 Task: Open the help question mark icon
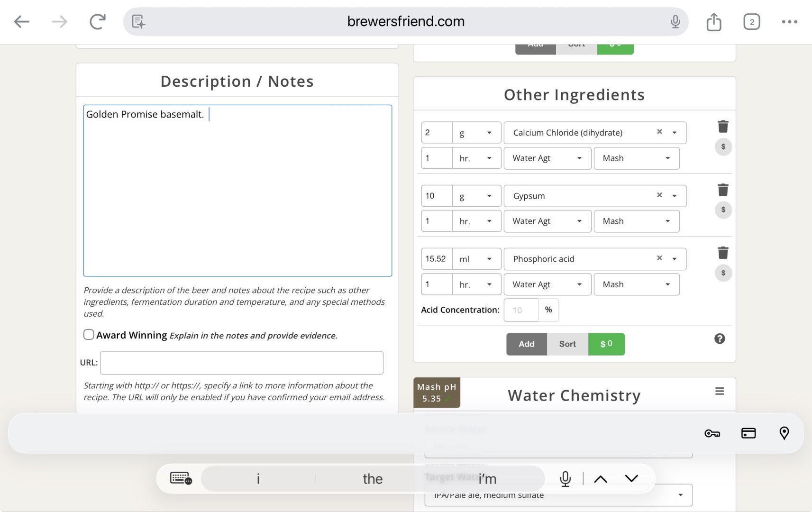(x=720, y=338)
